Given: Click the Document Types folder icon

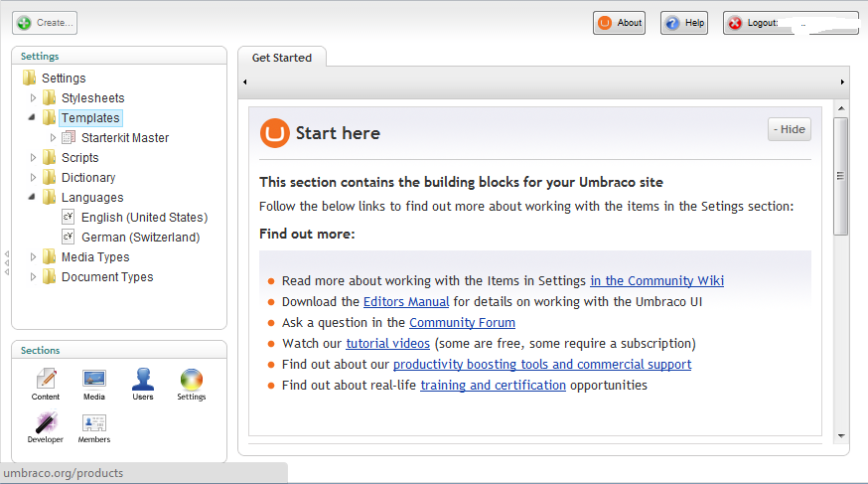Looking at the screenshot, I should [50, 277].
